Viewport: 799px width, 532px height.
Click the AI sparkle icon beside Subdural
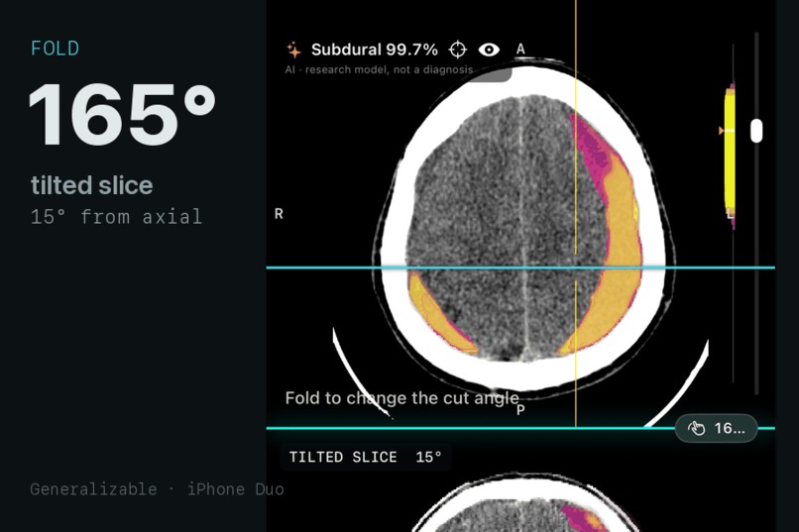point(293,50)
